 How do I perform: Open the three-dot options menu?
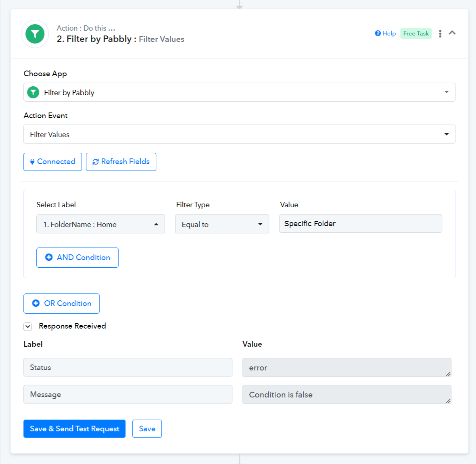pos(440,33)
